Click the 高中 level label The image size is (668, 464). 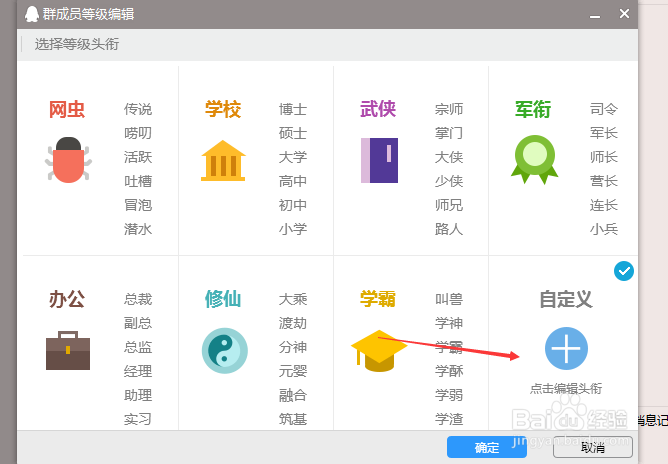pyautogui.click(x=293, y=181)
